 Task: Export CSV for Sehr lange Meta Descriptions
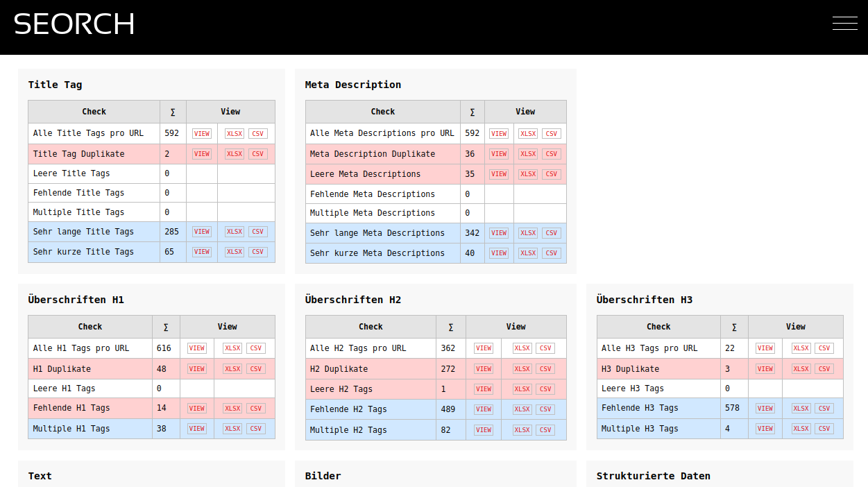[552, 233]
